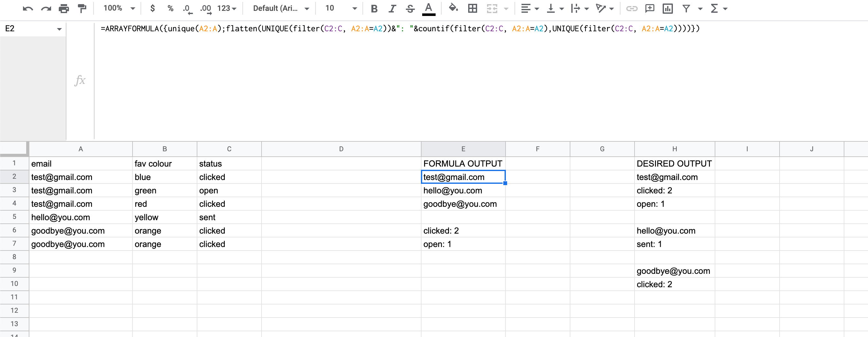Click 'clicked: 2' in column E
This screenshot has width=868, height=337.
463,231
